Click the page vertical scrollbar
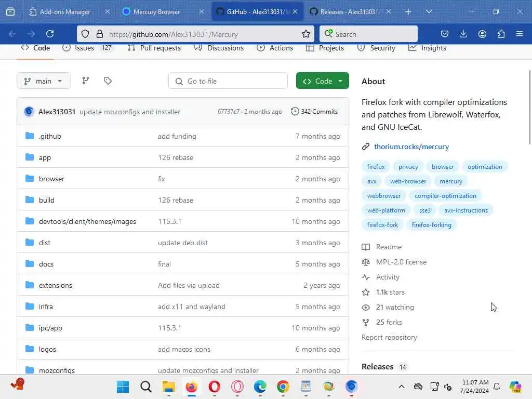532x399 pixels. (x=529, y=107)
